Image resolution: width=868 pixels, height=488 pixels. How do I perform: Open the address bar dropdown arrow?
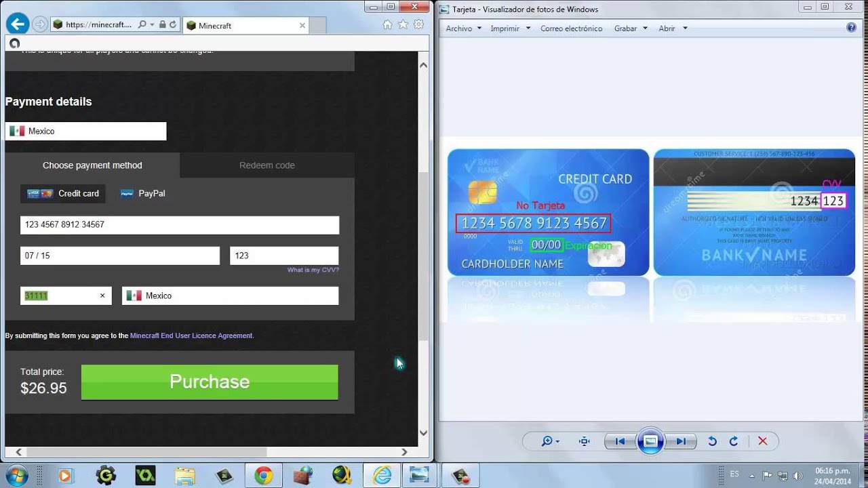(152, 25)
